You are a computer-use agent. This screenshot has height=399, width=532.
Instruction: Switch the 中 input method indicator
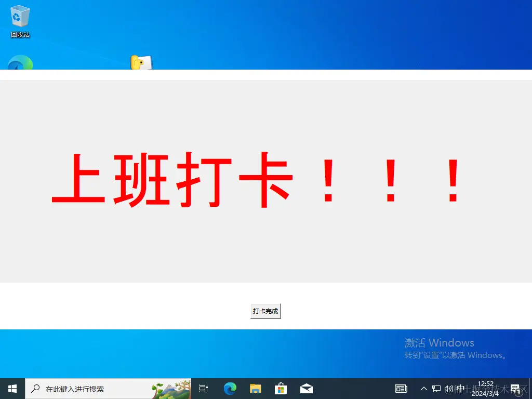coord(460,388)
